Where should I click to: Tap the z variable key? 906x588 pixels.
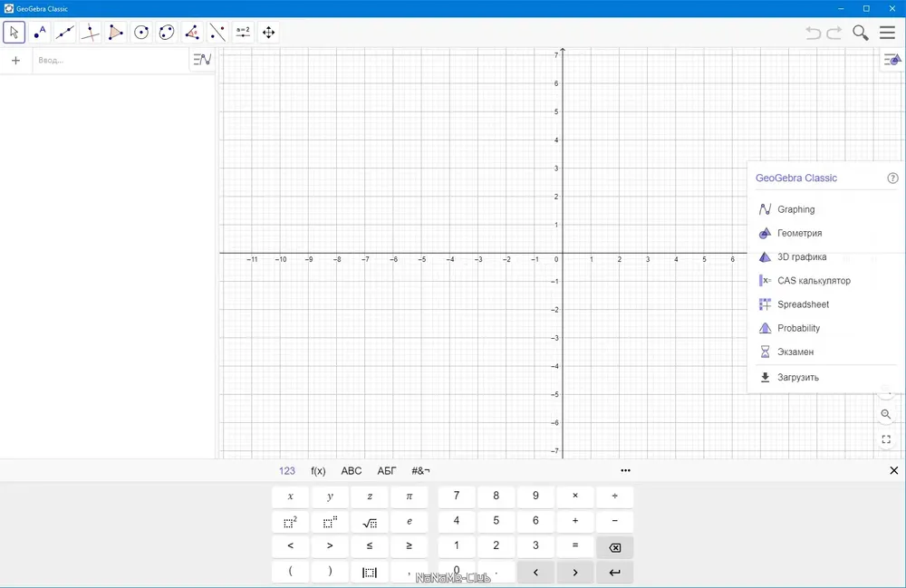click(370, 496)
